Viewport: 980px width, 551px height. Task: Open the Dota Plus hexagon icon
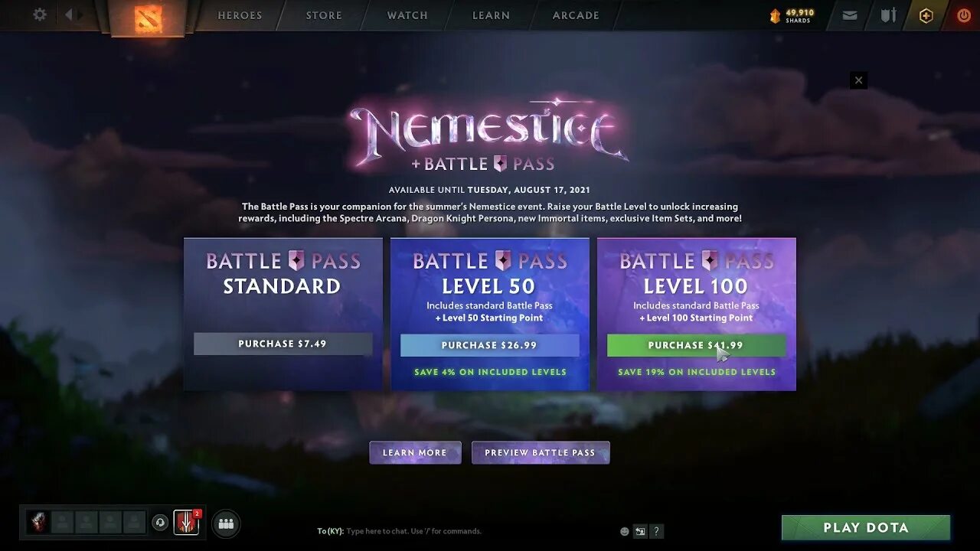[926, 15]
